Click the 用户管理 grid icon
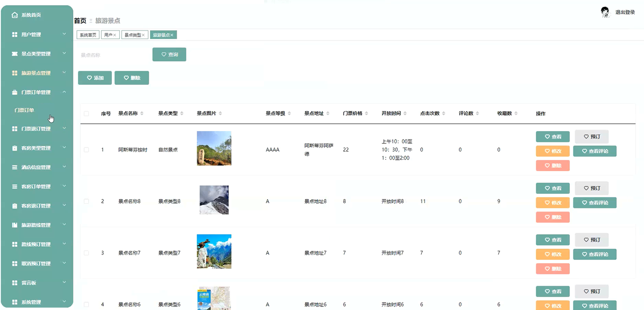 click(15, 35)
